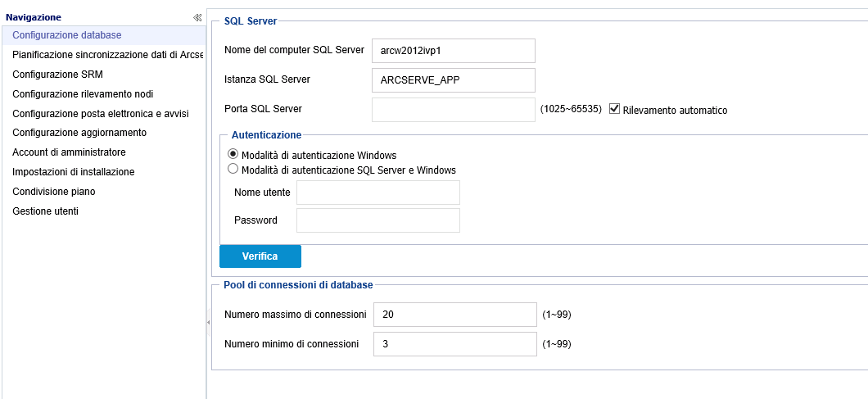Viewport: 868px width, 399px height.
Task: Go to Impostazioni di installazione
Action: pyautogui.click(x=73, y=172)
